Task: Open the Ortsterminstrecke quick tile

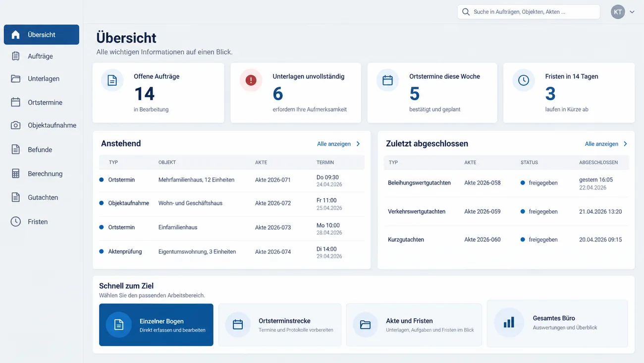Action: click(280, 325)
